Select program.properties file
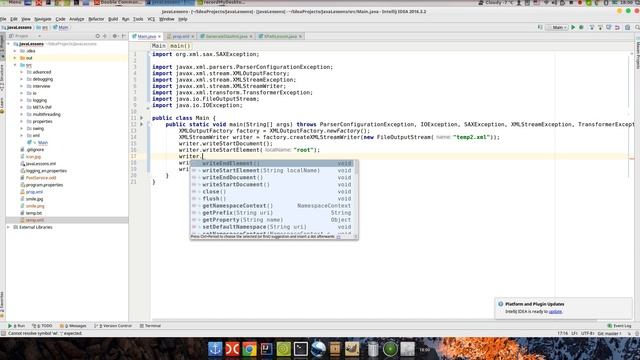This screenshot has width=640, height=360. click(x=44, y=185)
